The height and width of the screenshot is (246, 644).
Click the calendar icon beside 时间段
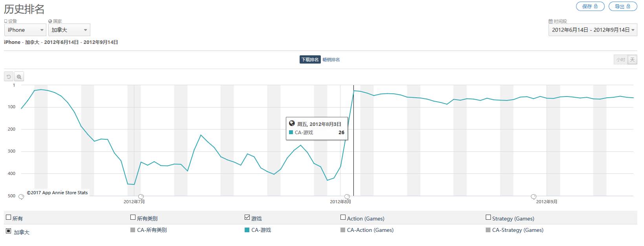[551, 21]
